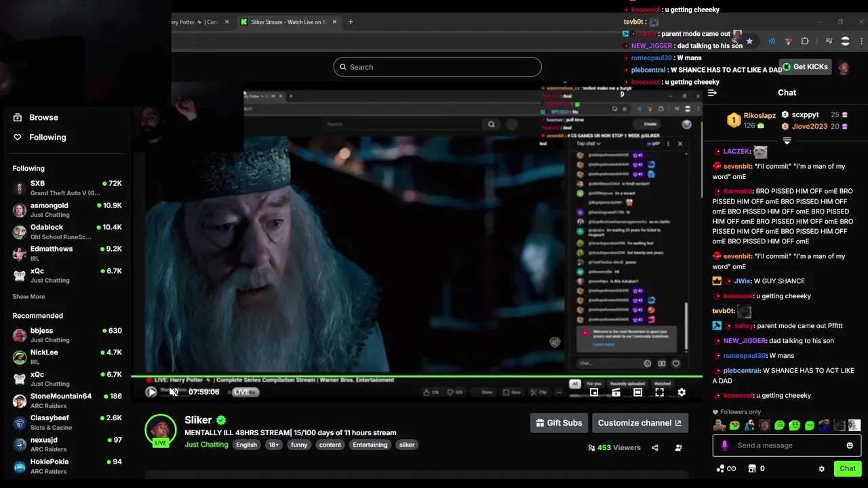Viewport: 868px width, 488px height.
Task: Click the Send a message box
Action: [x=787, y=445]
